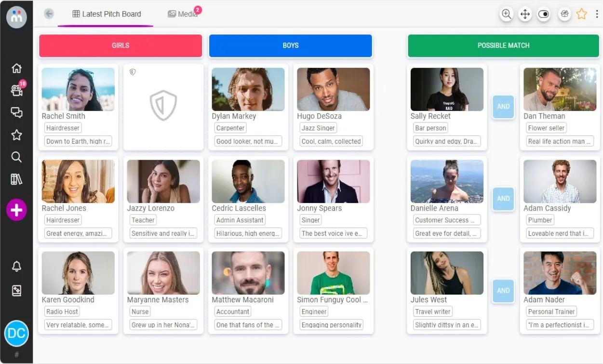Select the Latest Pitch Board tab
The image size is (603, 364).
point(107,14)
